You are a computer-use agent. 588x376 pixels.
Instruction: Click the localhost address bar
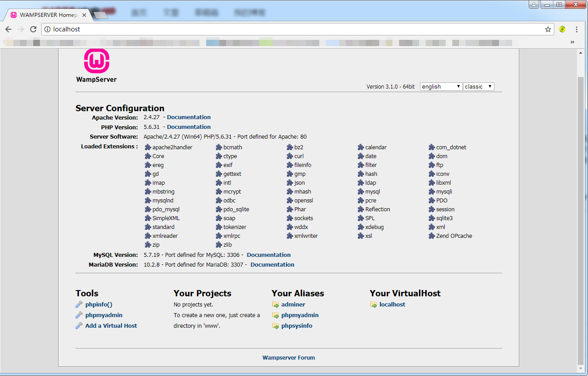pos(297,29)
